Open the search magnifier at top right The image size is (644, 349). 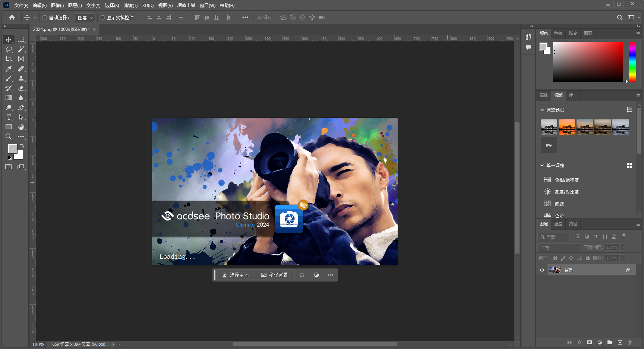[x=619, y=18]
